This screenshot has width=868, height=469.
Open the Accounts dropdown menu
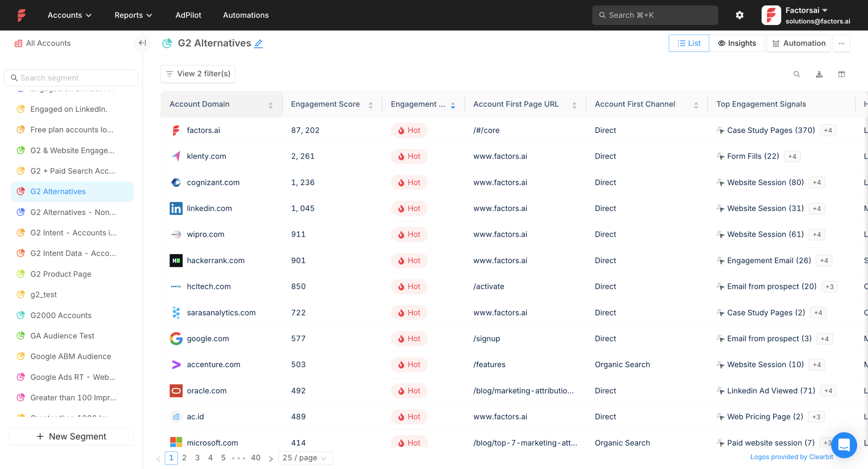click(69, 15)
